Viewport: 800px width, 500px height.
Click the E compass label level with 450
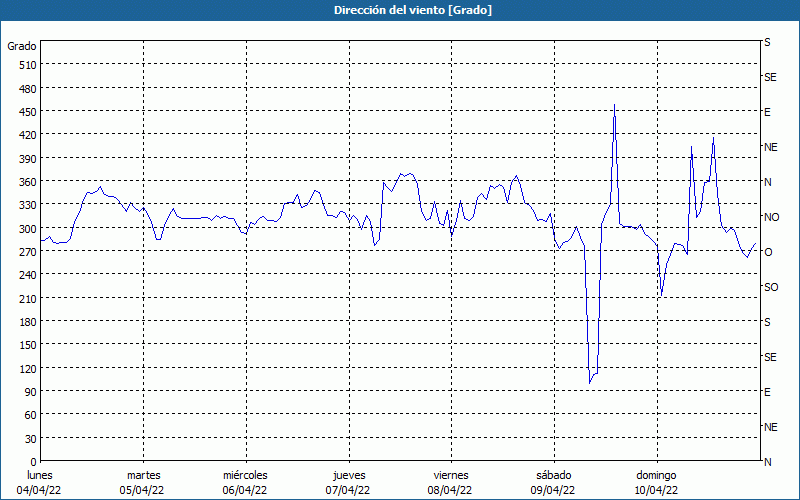pyautogui.click(x=767, y=112)
